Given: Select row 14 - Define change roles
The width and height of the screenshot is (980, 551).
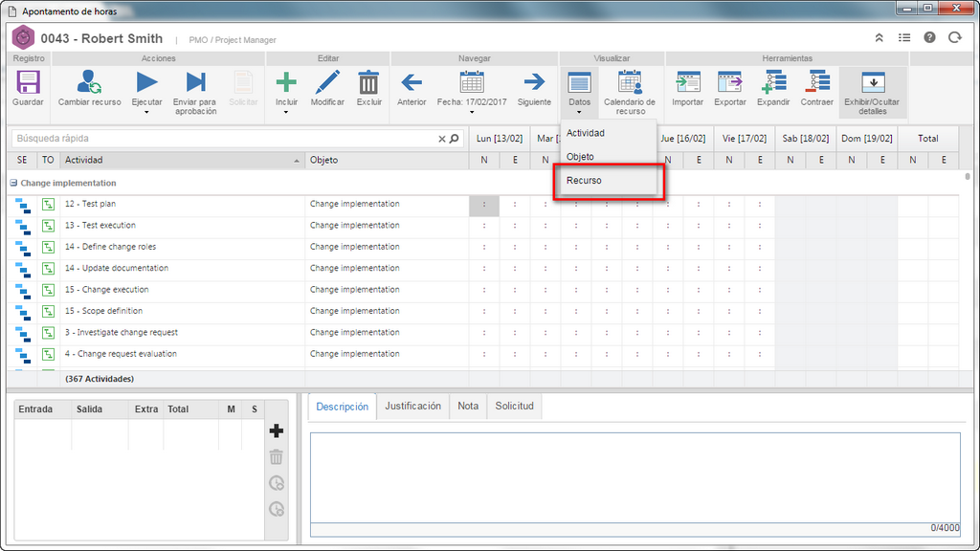Looking at the screenshot, I should tap(482, 247).
